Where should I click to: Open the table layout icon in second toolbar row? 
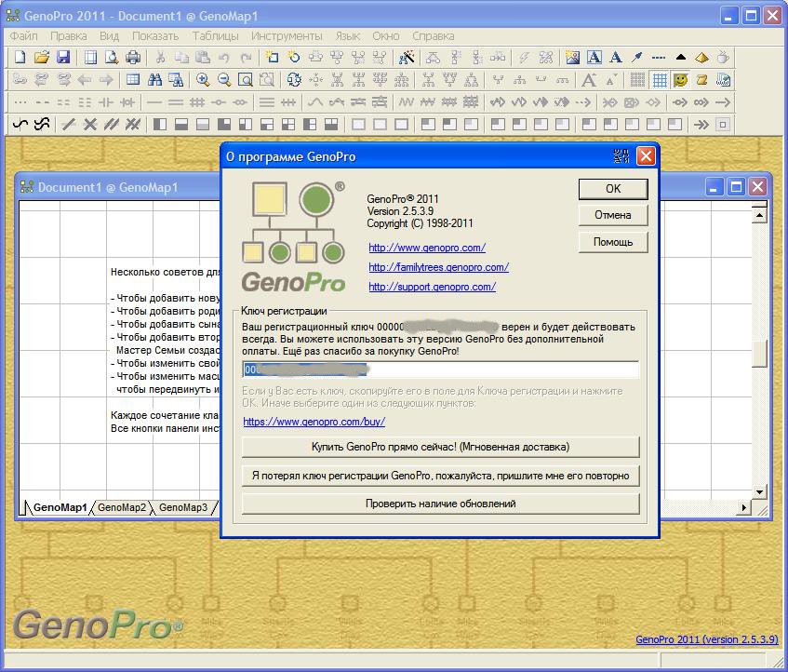coord(133,79)
